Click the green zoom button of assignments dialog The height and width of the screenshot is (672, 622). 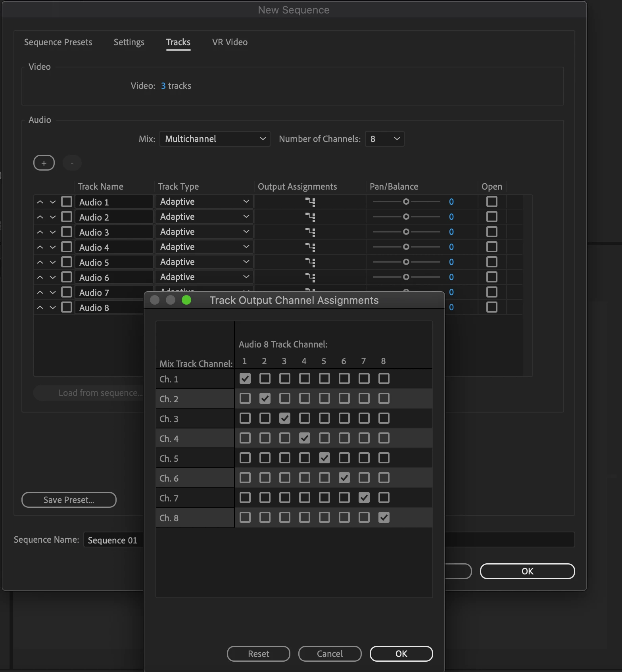tap(186, 300)
